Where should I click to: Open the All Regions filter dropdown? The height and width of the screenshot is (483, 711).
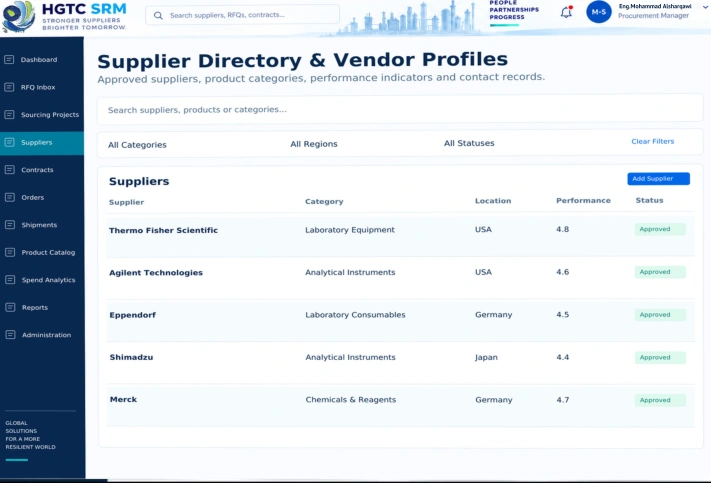tap(314, 144)
